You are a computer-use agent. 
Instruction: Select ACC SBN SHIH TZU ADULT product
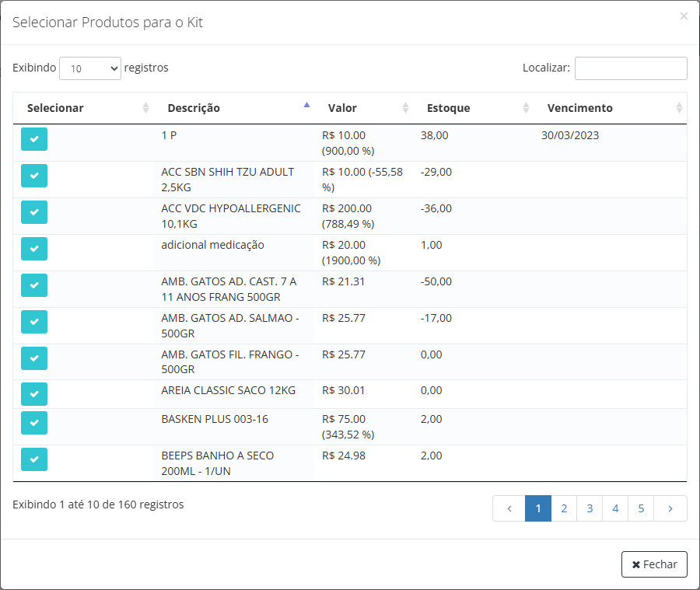[34, 176]
